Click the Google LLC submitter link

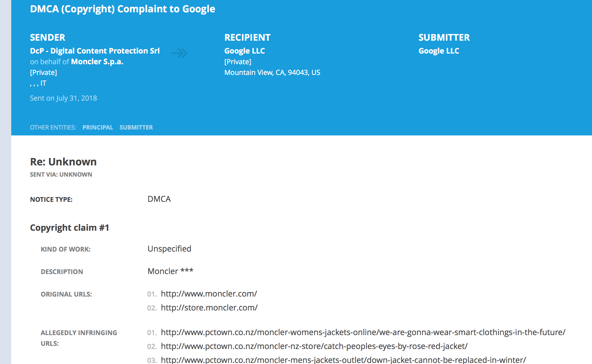coord(439,51)
